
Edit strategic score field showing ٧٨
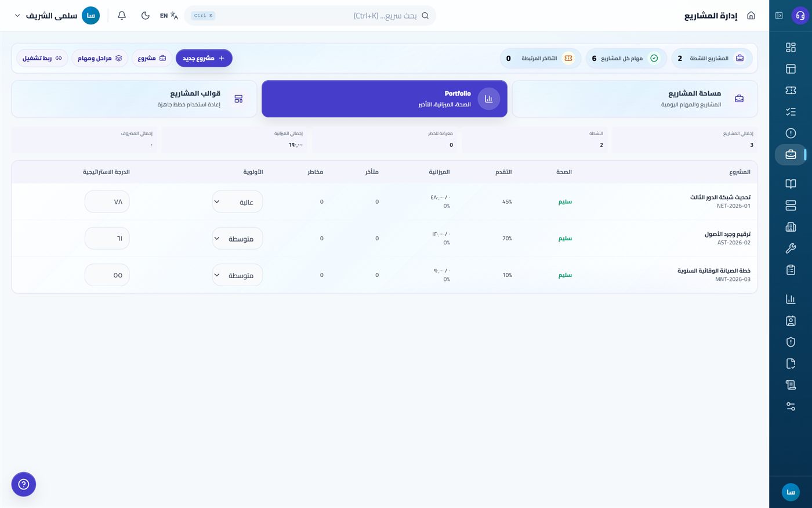[x=107, y=202]
